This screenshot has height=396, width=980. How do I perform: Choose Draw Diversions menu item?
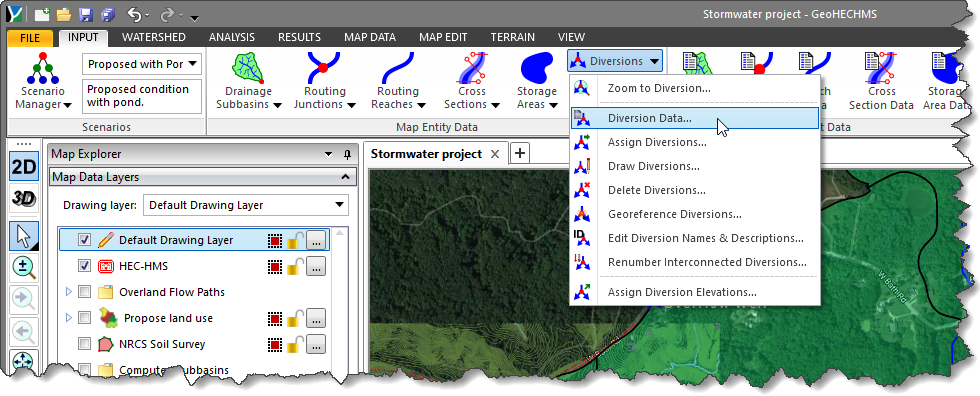click(x=694, y=166)
